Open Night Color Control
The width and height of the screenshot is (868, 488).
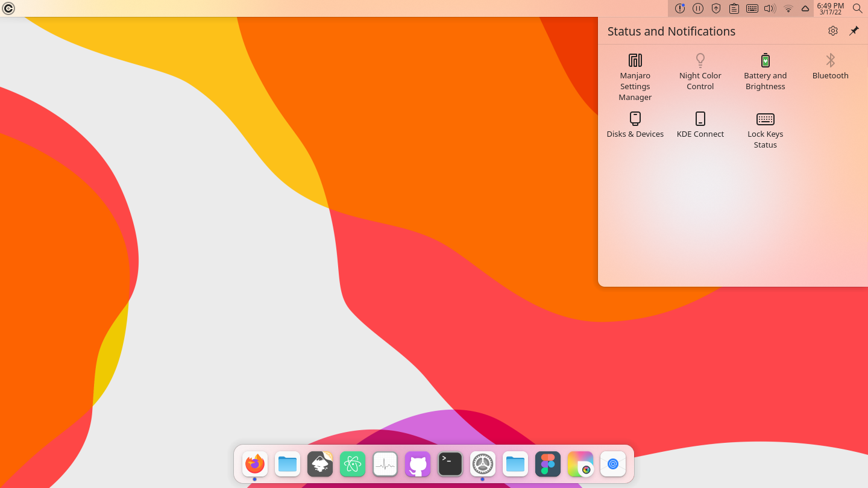700,72
